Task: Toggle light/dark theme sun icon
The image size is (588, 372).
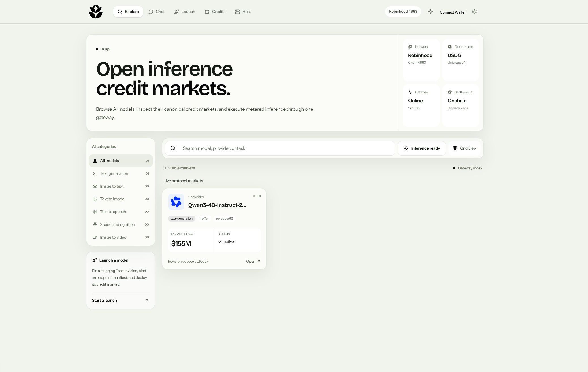Action: pyautogui.click(x=430, y=12)
